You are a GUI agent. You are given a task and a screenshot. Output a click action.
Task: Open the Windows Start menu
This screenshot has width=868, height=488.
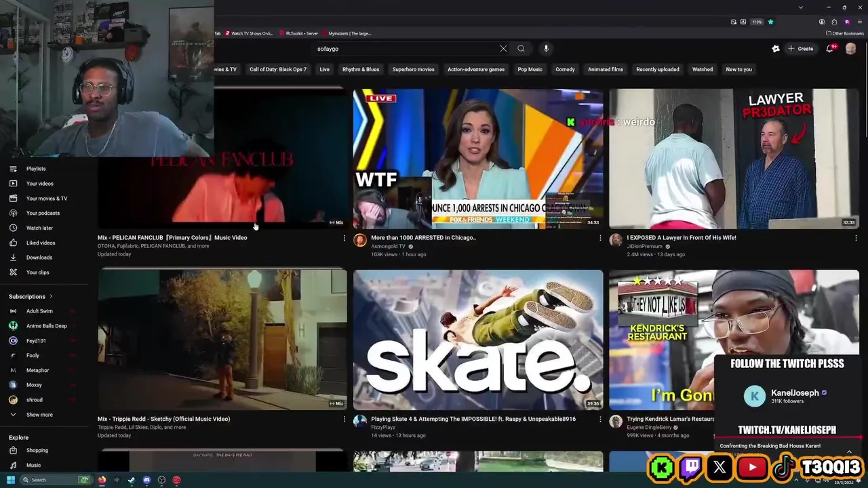click(11, 480)
